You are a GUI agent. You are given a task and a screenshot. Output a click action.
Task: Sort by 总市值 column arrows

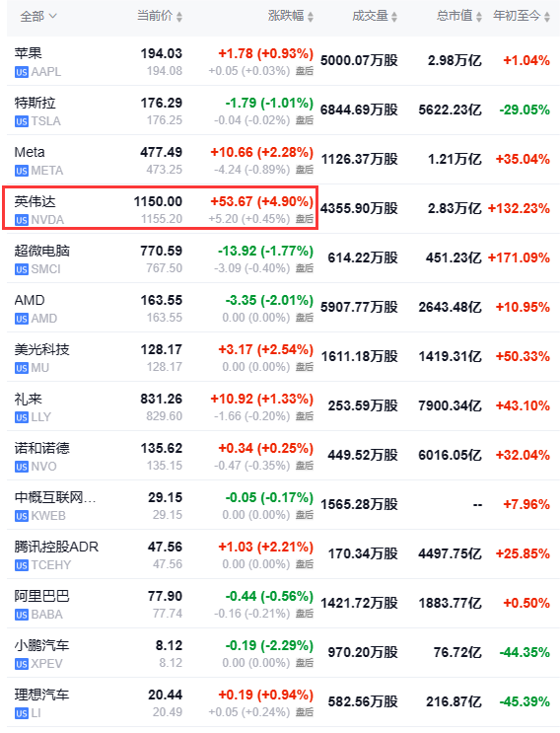coord(479,17)
